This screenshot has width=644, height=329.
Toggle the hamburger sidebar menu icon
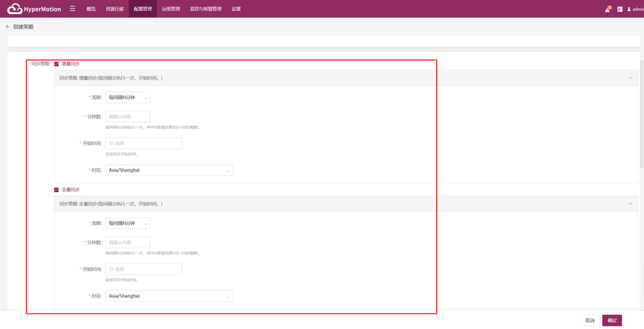[72, 9]
